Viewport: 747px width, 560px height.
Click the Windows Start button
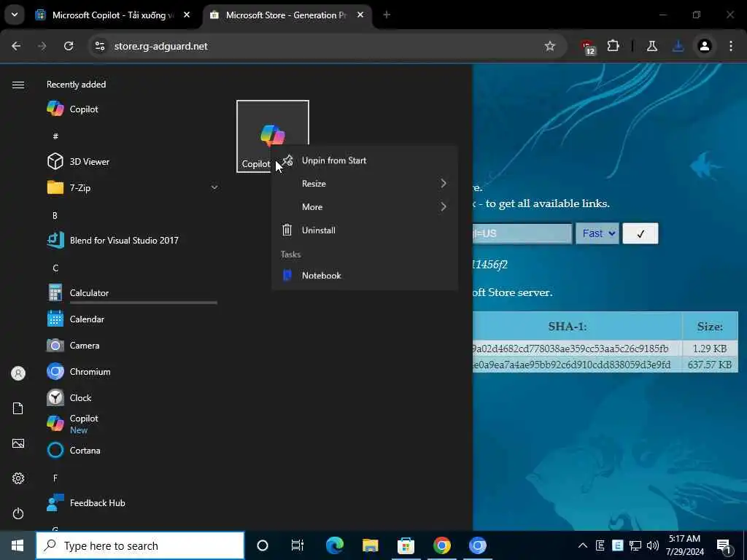pos(18,545)
